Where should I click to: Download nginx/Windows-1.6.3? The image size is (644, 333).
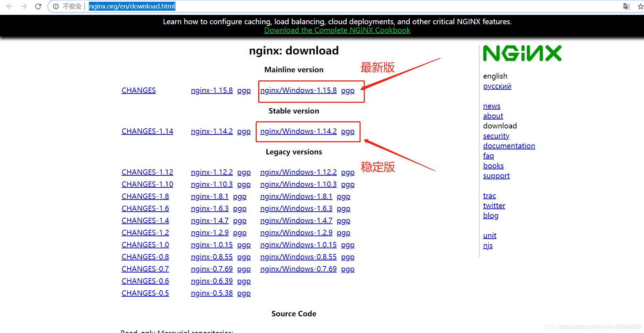pos(296,208)
